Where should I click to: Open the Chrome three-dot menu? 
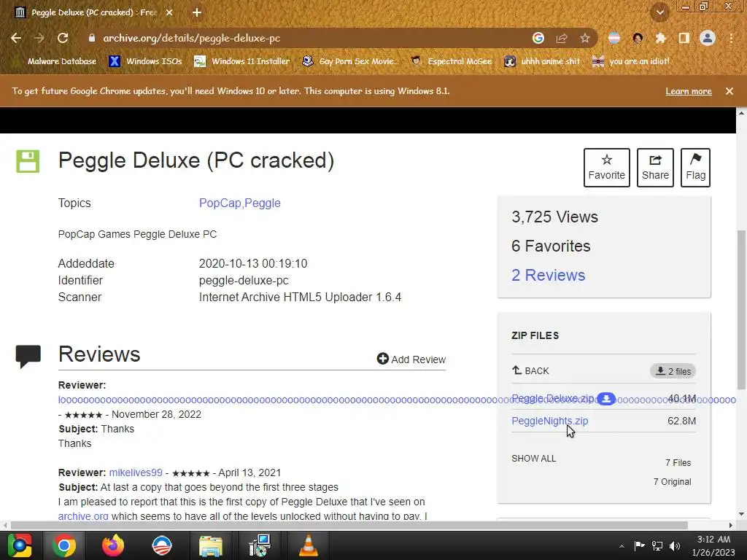[x=731, y=38]
